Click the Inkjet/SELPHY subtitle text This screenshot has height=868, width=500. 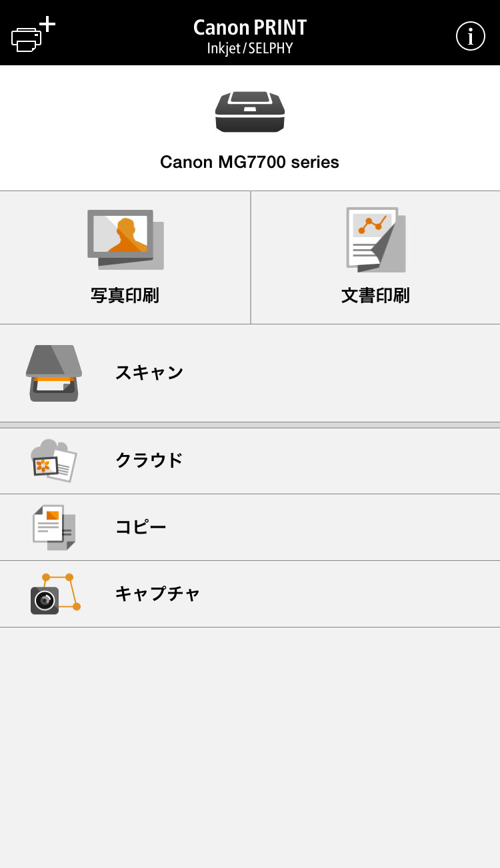(250, 49)
